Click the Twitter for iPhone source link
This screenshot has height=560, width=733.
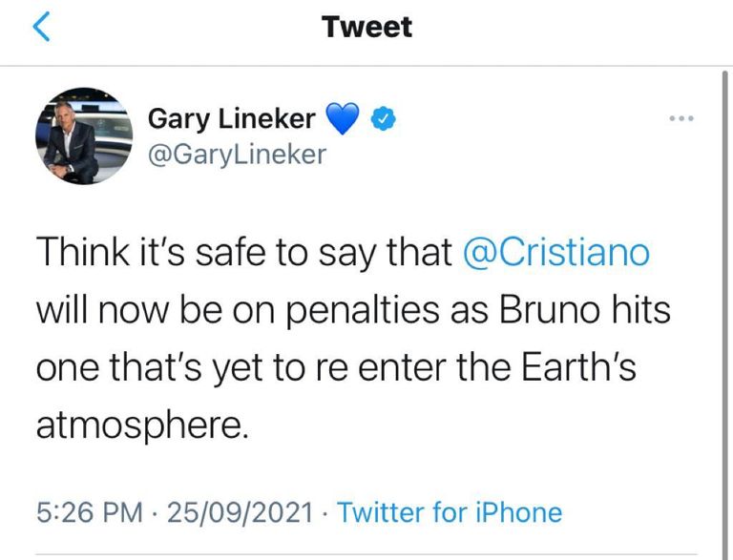[450, 512]
